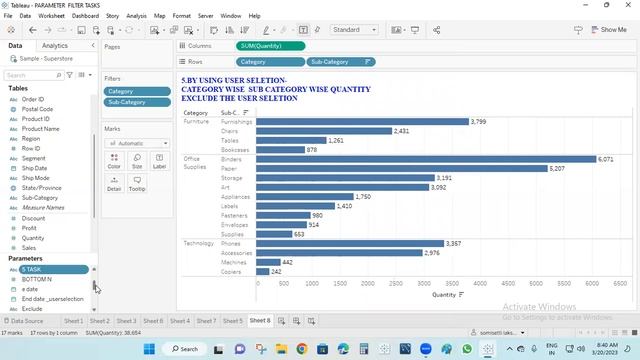Click the Parameters list scrollbar thumb
This screenshot has width=640, height=360.
click(x=94, y=285)
